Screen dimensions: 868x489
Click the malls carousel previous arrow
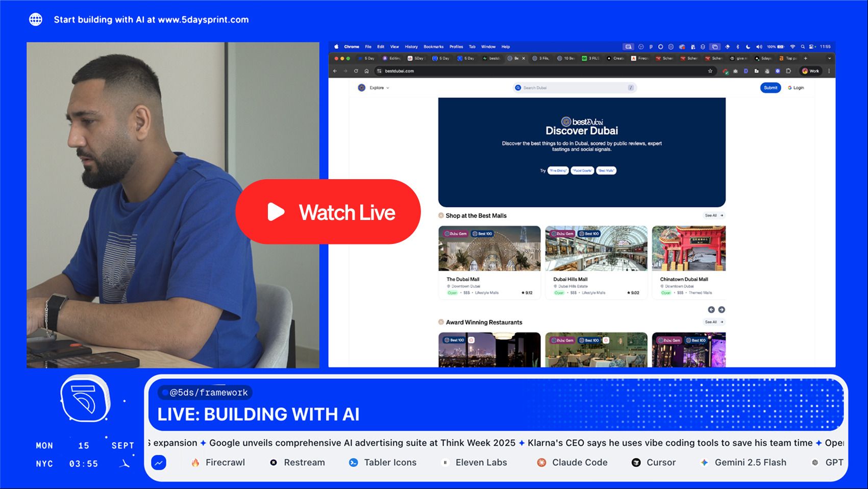(711, 310)
